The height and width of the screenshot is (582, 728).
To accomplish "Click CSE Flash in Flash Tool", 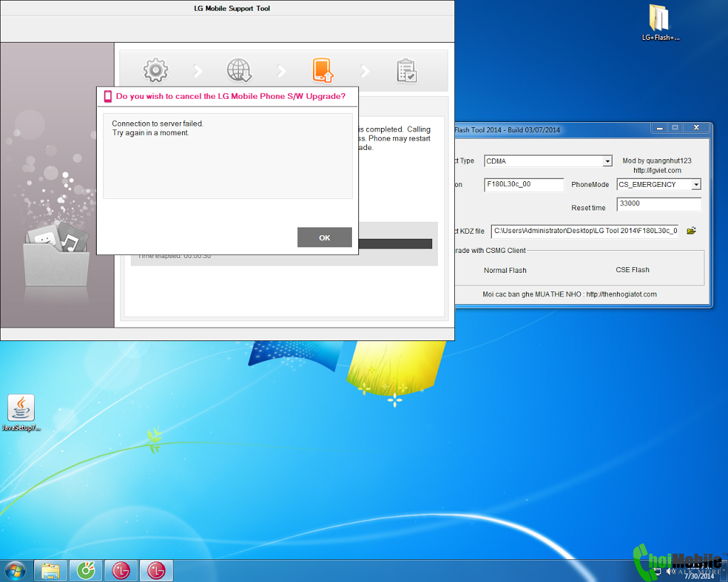I will (x=632, y=269).
